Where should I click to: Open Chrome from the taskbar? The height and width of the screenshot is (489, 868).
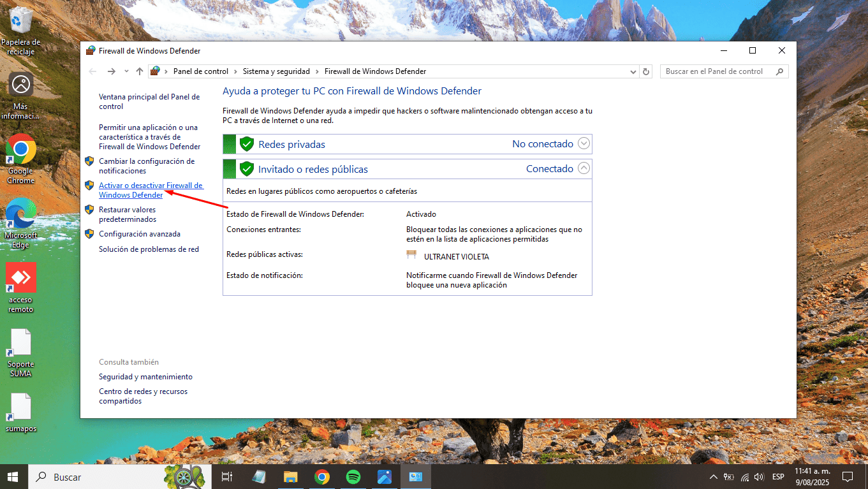click(x=322, y=476)
